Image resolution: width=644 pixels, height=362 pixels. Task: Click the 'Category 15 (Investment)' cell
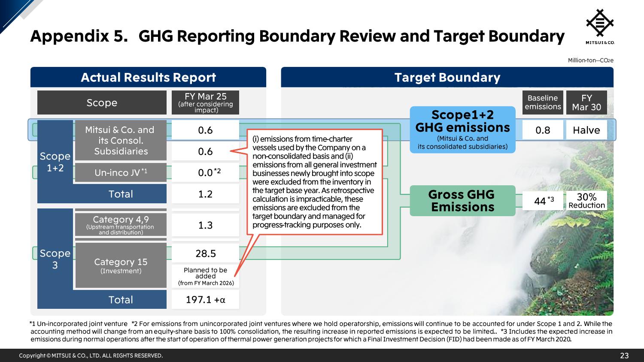(x=121, y=265)
